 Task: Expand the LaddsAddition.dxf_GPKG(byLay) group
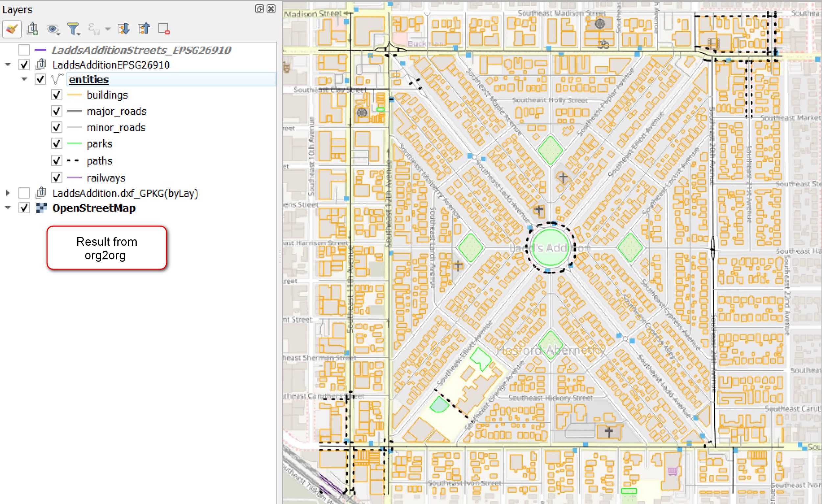(x=7, y=193)
